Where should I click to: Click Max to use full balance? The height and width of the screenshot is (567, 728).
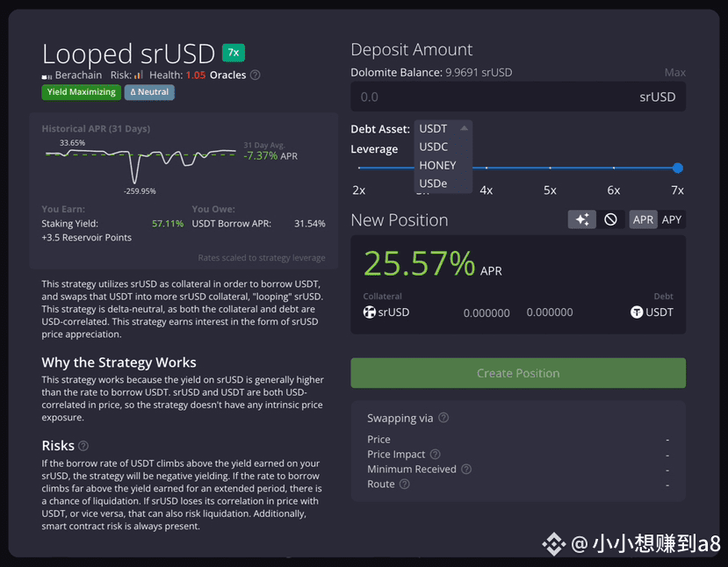674,72
